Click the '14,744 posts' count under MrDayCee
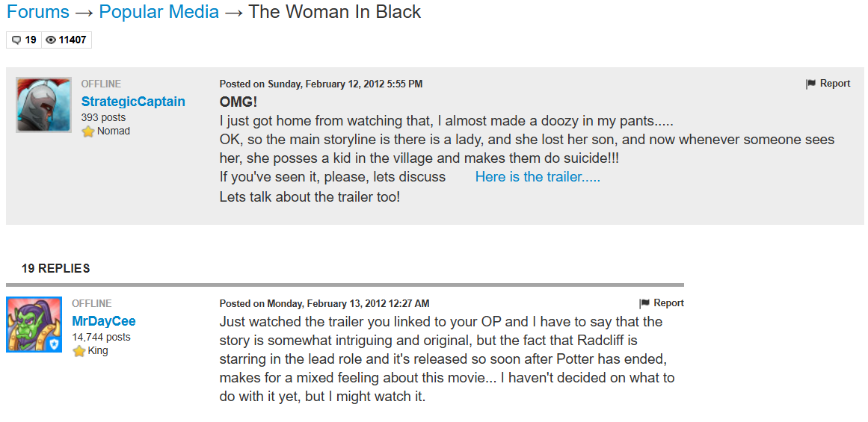 point(101,337)
